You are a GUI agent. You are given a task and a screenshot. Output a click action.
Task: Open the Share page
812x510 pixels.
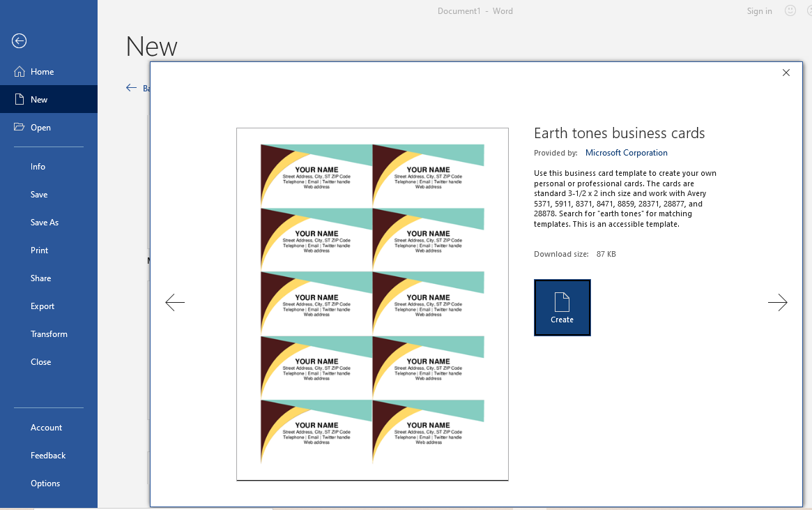tap(40, 278)
